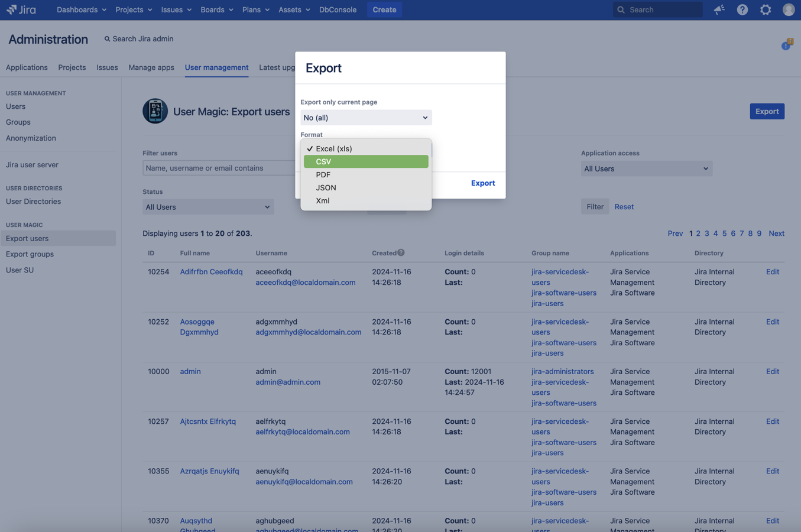Image resolution: width=801 pixels, height=532 pixels.
Task: Select CSV in the Format list
Action: coord(365,161)
